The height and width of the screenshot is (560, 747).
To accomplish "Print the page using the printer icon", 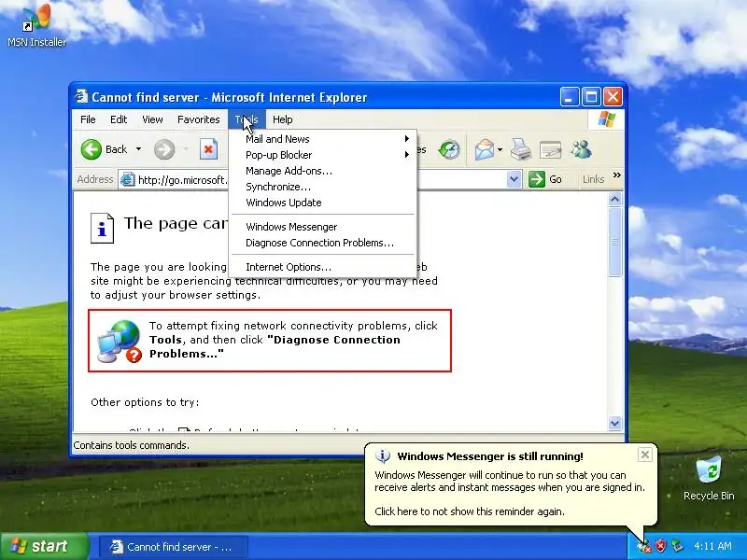I will click(x=521, y=149).
